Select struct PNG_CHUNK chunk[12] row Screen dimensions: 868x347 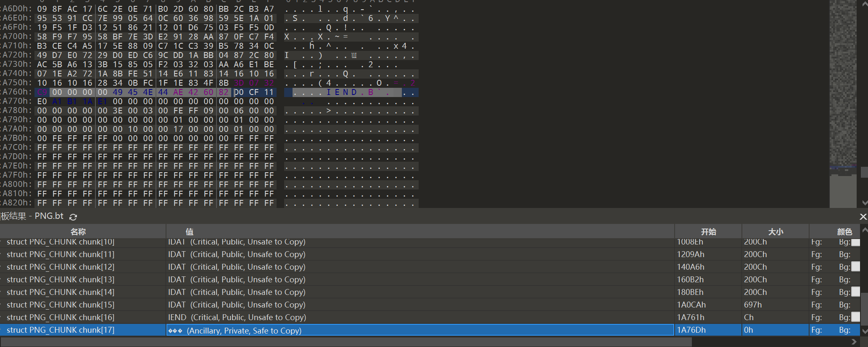click(x=430, y=267)
